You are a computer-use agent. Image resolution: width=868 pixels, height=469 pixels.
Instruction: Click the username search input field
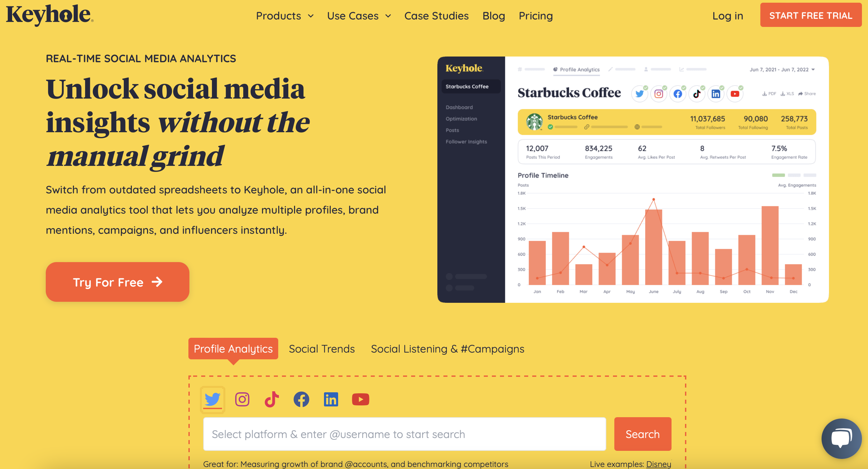click(x=405, y=434)
